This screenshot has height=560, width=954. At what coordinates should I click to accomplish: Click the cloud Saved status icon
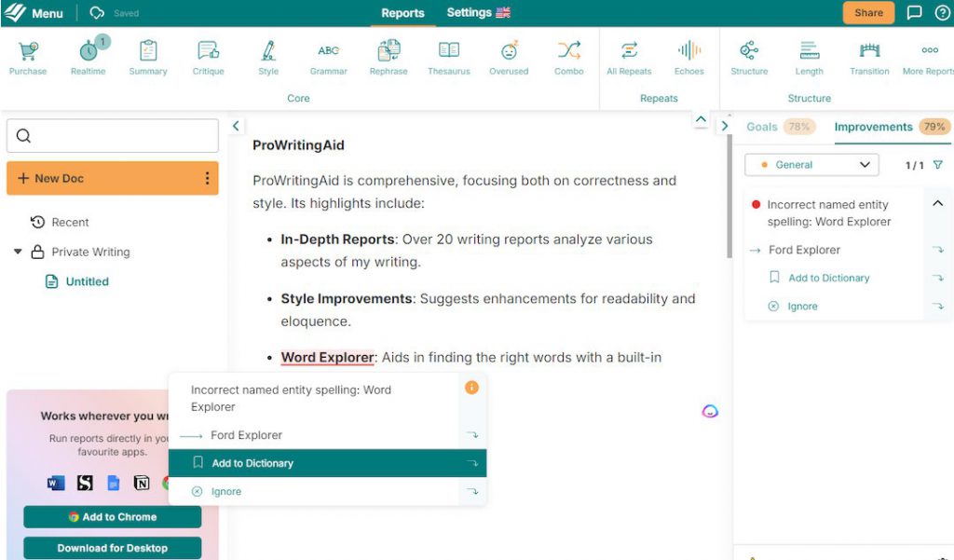click(x=97, y=13)
